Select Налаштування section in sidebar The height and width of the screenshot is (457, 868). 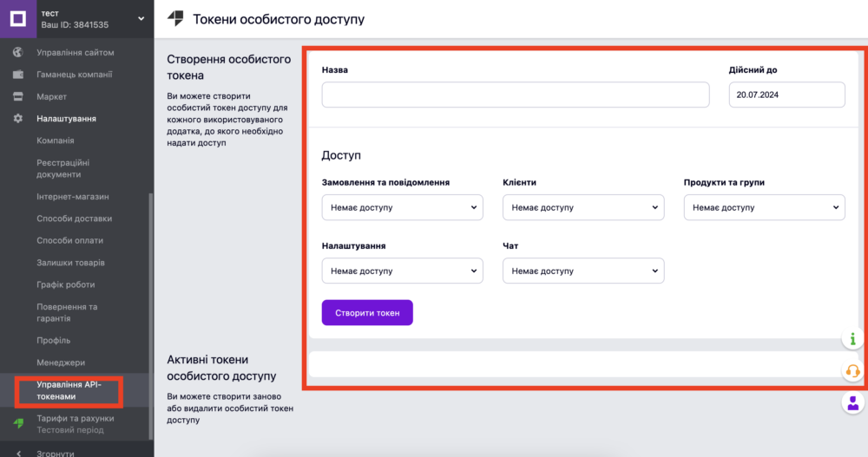pyautogui.click(x=67, y=119)
